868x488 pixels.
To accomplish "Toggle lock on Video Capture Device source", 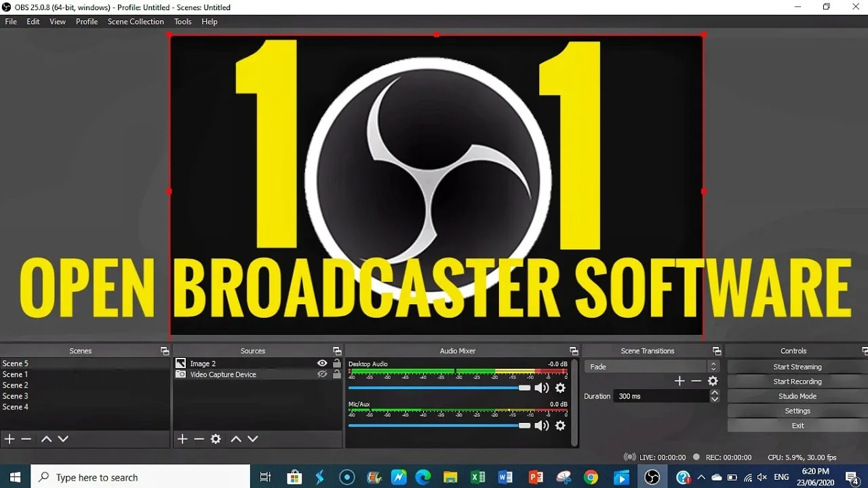I will point(337,374).
